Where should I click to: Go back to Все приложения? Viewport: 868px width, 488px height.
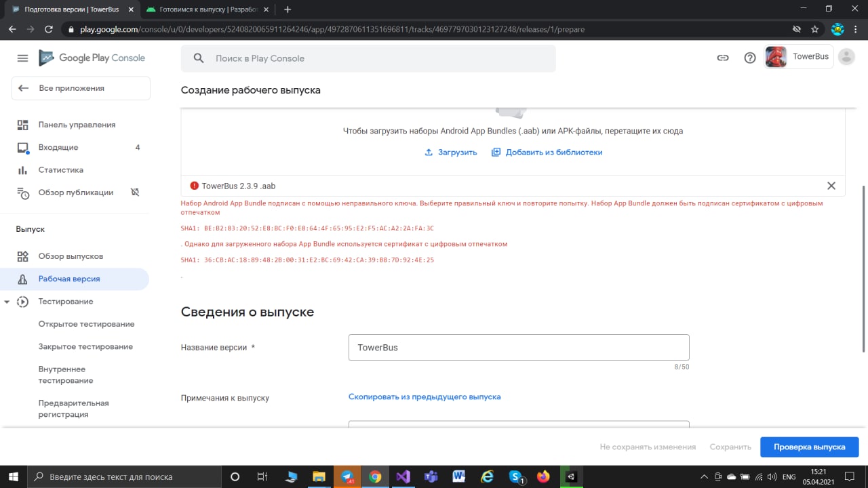click(81, 88)
